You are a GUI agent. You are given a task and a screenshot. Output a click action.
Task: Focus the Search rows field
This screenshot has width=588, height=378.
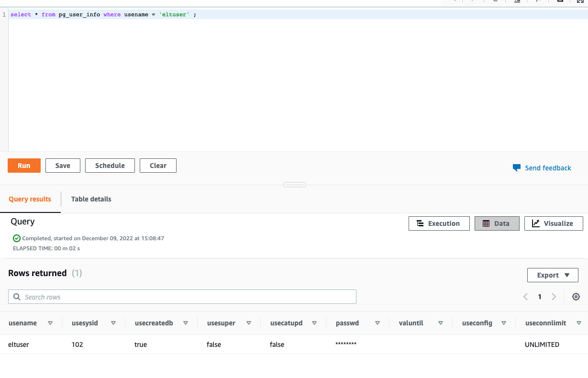click(182, 297)
